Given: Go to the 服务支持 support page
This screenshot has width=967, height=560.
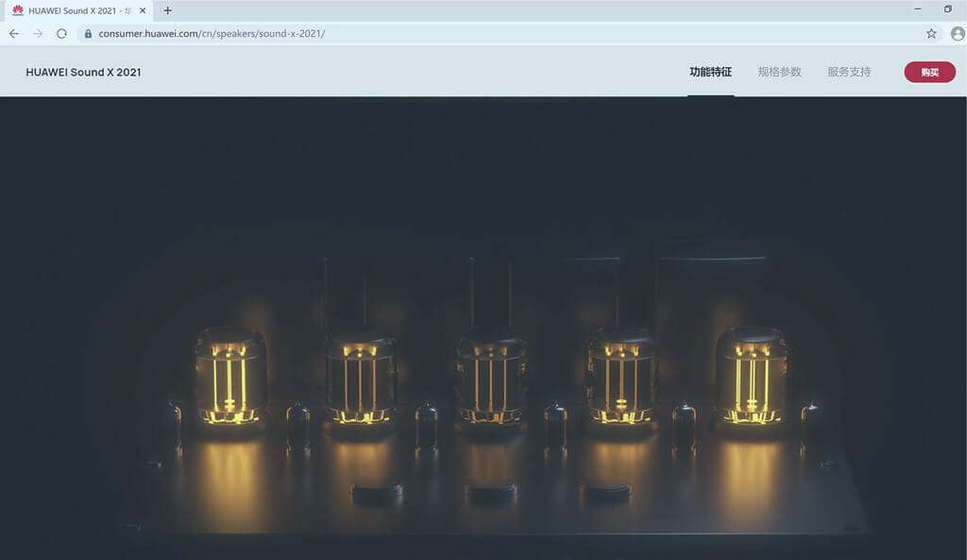Looking at the screenshot, I should (849, 72).
